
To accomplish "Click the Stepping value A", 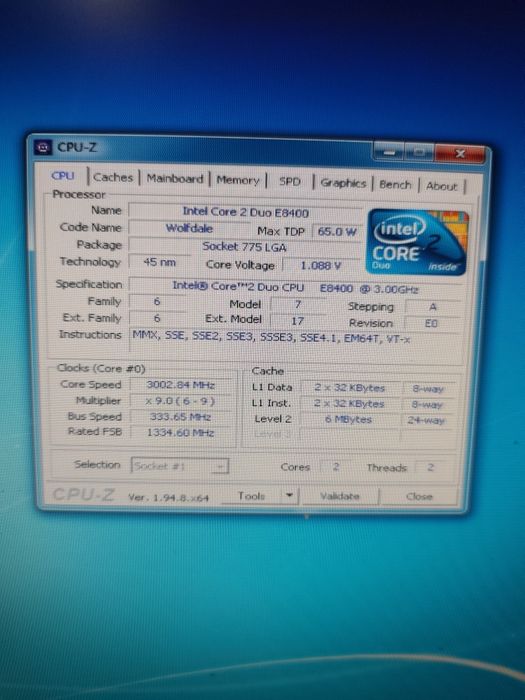I will pyautogui.click(x=432, y=307).
